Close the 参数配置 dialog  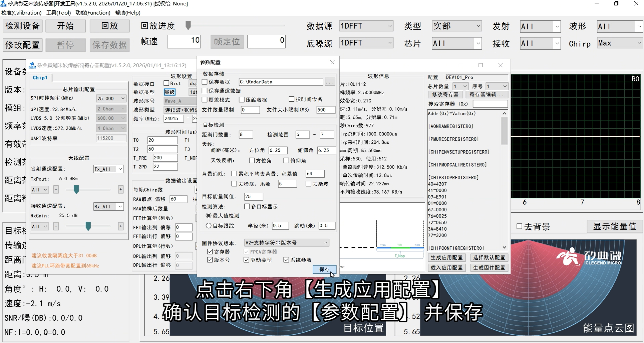(x=332, y=62)
